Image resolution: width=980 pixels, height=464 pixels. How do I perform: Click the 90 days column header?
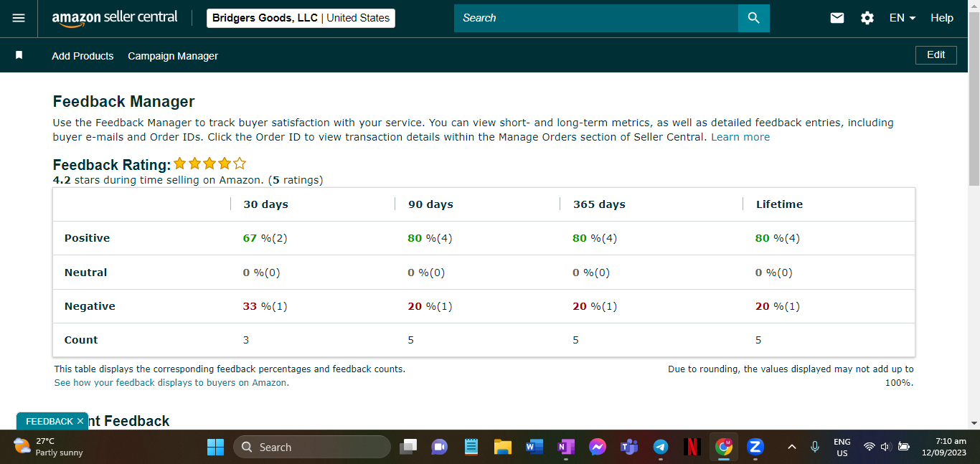[430, 204]
